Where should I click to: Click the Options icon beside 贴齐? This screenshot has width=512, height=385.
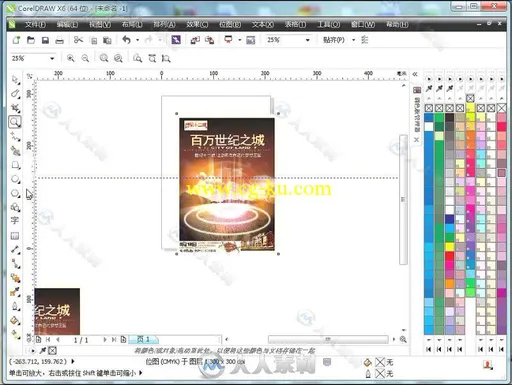pos(365,40)
